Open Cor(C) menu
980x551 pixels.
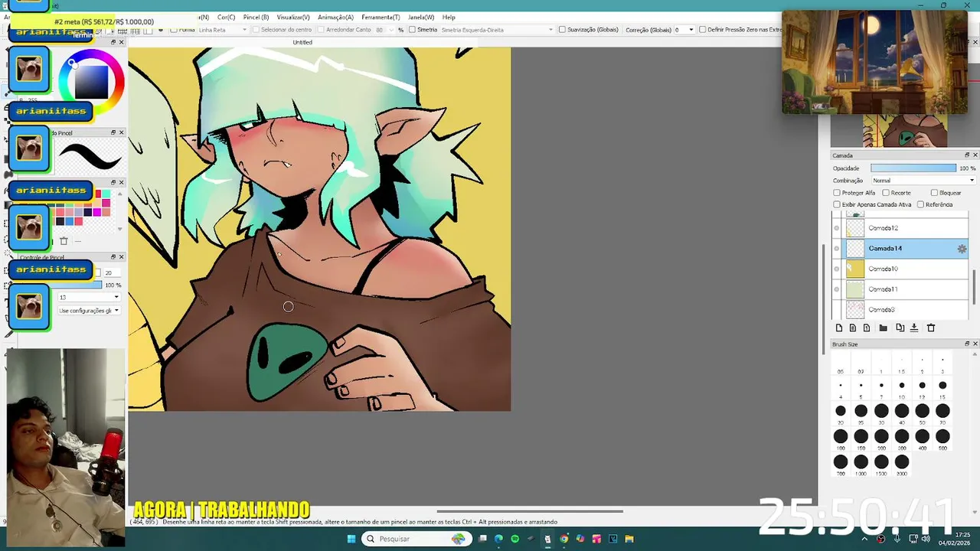226,17
